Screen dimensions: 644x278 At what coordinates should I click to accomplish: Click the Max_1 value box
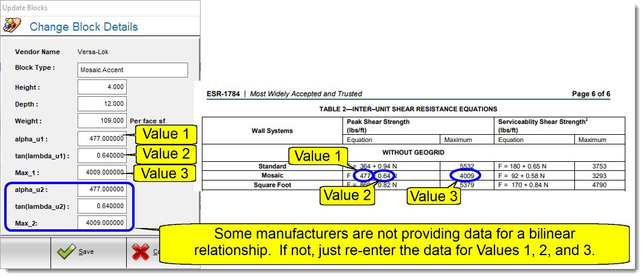point(102,173)
